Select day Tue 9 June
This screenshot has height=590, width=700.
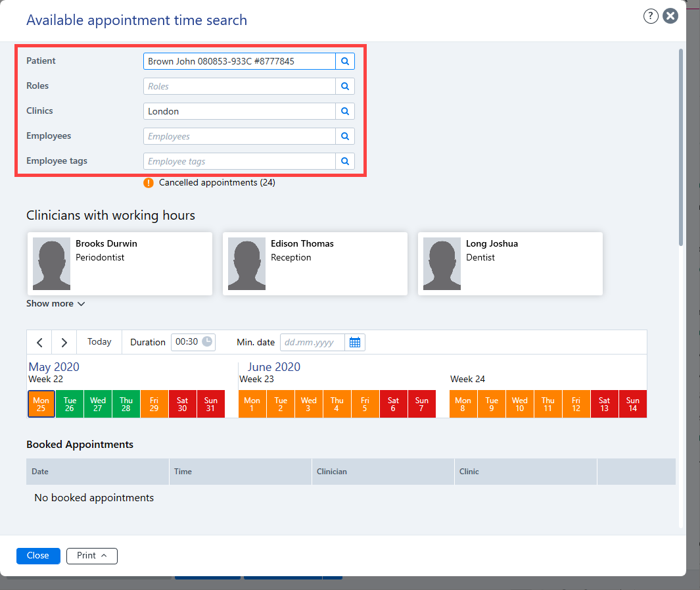(492, 405)
